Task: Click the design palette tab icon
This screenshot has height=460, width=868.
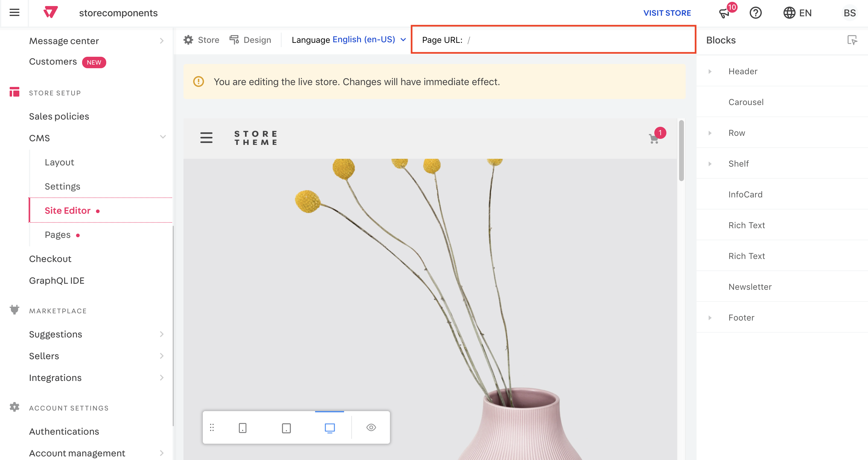Action: pos(234,40)
